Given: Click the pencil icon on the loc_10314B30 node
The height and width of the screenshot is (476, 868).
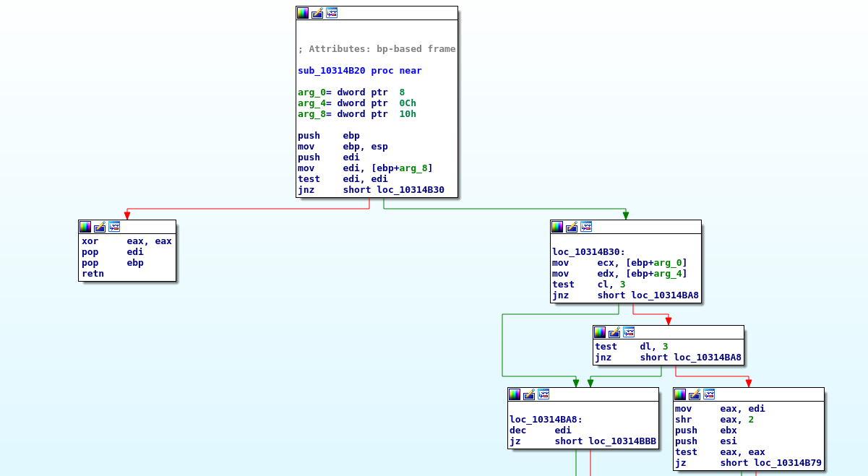Looking at the screenshot, I should tap(572, 227).
